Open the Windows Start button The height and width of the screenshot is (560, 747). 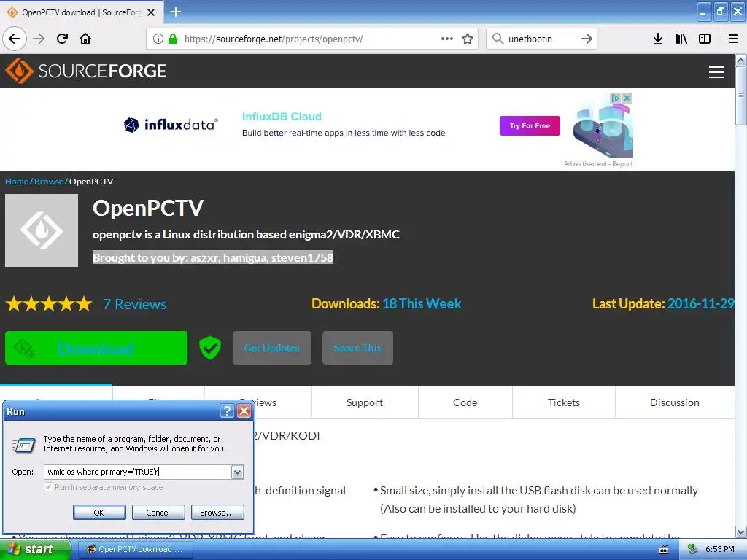(35, 549)
